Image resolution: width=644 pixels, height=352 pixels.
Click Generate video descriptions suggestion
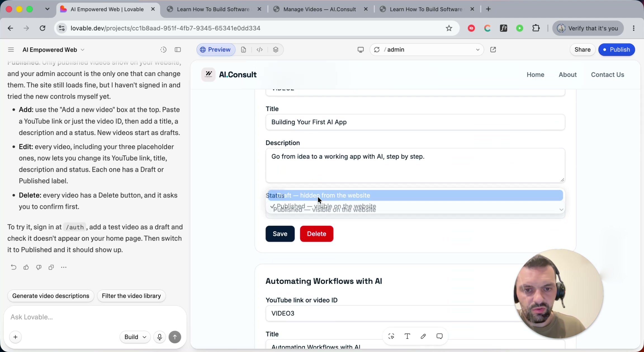coord(51,296)
